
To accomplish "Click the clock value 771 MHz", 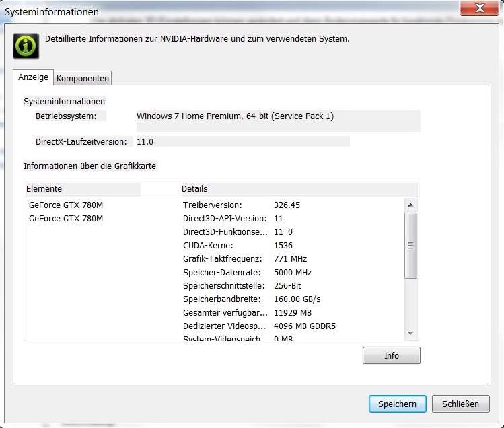I will point(290,259).
